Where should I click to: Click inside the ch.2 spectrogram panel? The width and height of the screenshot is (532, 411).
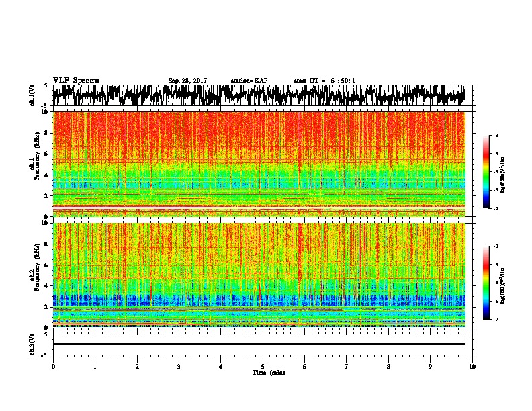pyautogui.click(x=259, y=275)
